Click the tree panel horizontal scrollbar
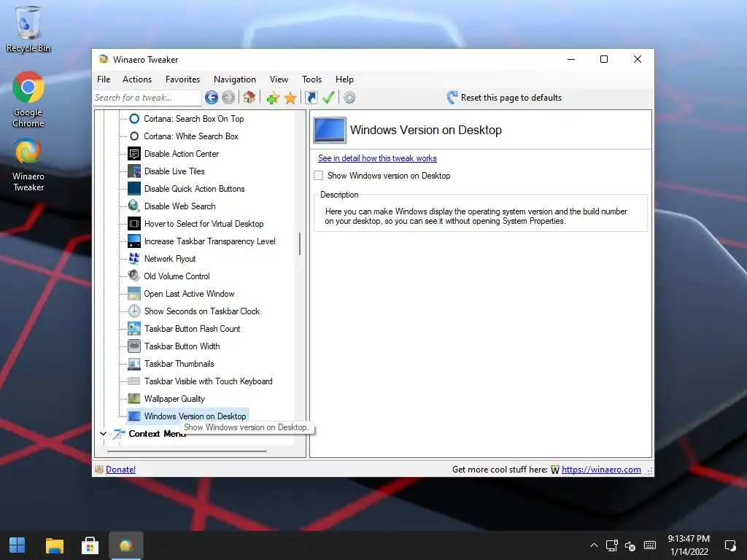The image size is (747, 560). click(187, 451)
